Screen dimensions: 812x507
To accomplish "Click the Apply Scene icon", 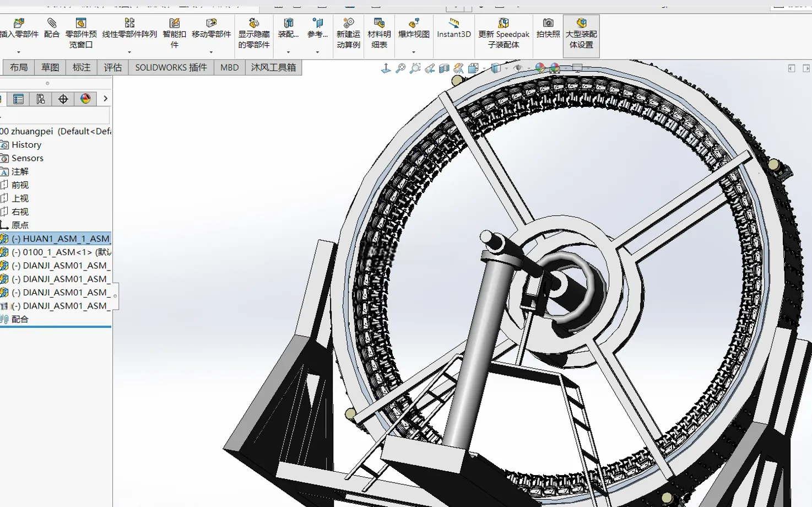I will pyautogui.click(x=555, y=68).
